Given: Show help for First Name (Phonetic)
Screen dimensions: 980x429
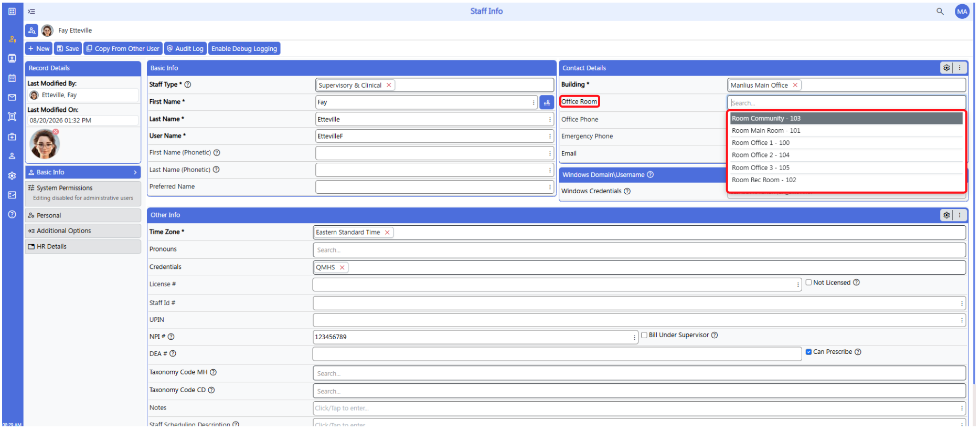Looking at the screenshot, I should (x=217, y=153).
